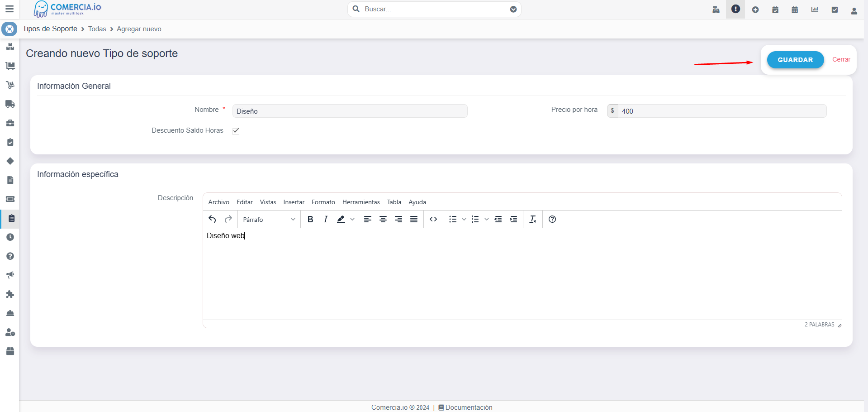Screen dimensions: 868x412
Task: Increase the indent
Action: (x=513, y=219)
